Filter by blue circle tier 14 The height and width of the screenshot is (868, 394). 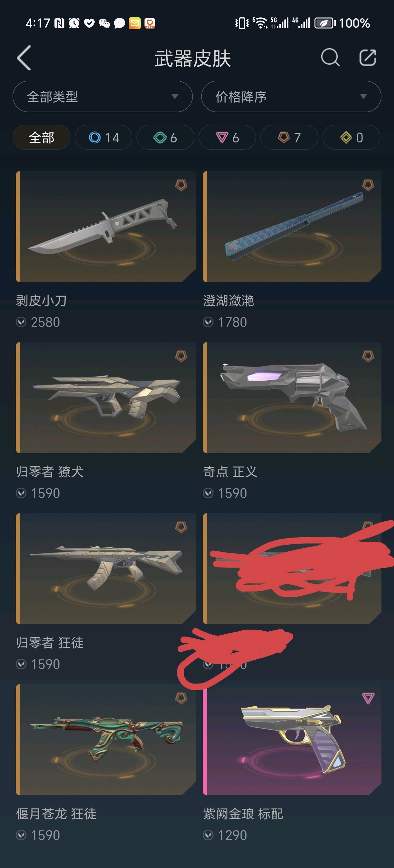point(103,138)
